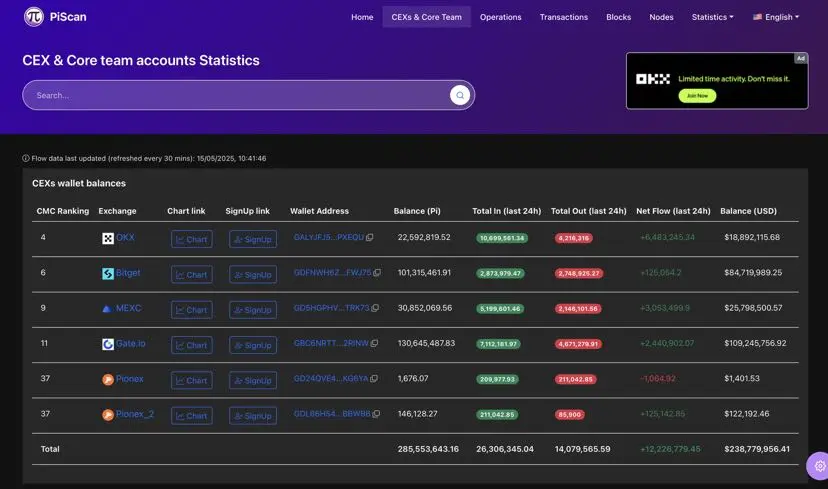Open the Pionex_2 exchange link

135,414
